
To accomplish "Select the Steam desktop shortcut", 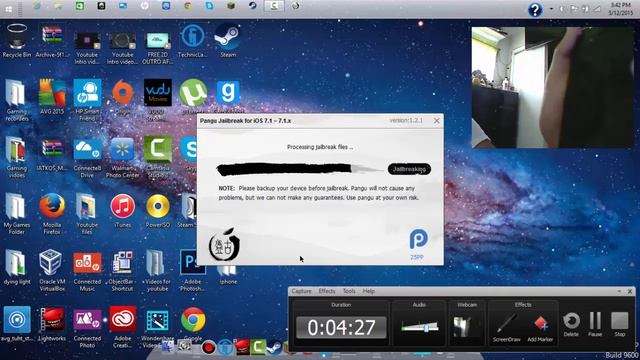I will (x=228, y=41).
